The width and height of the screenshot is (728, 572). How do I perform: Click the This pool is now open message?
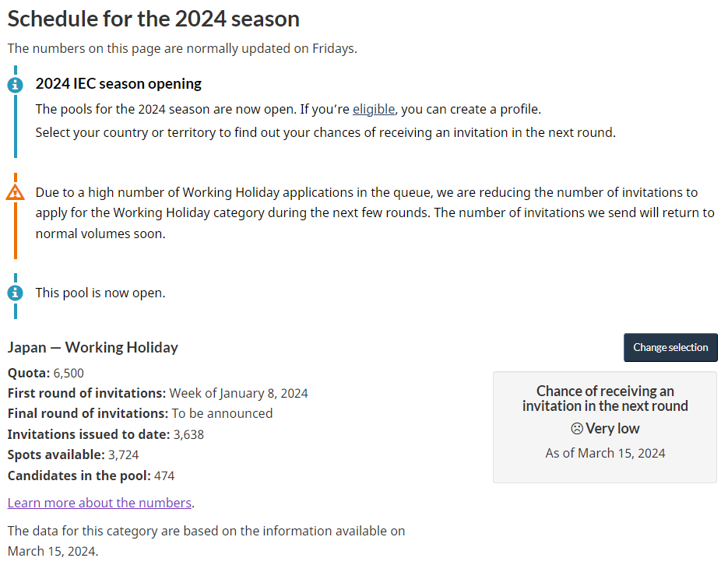(100, 293)
